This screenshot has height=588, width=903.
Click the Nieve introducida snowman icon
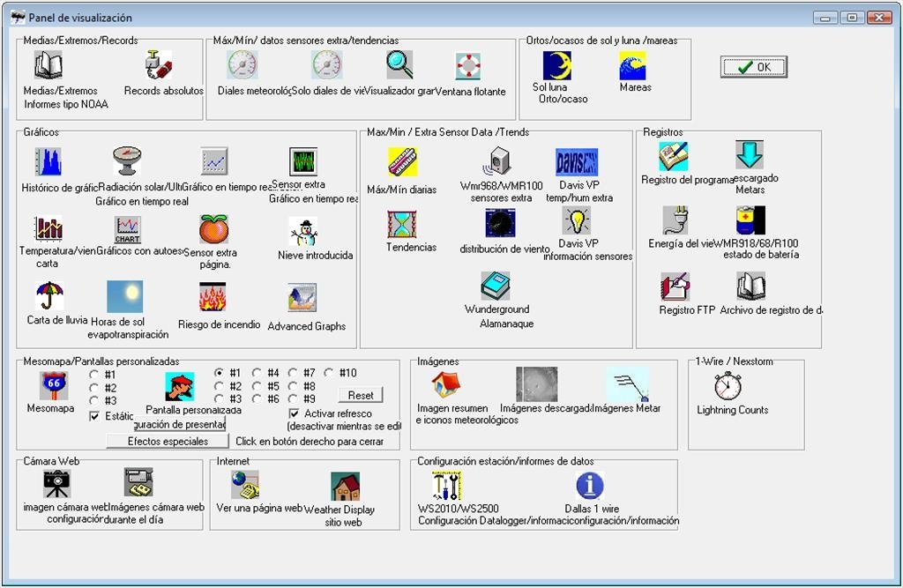pyautogui.click(x=303, y=232)
